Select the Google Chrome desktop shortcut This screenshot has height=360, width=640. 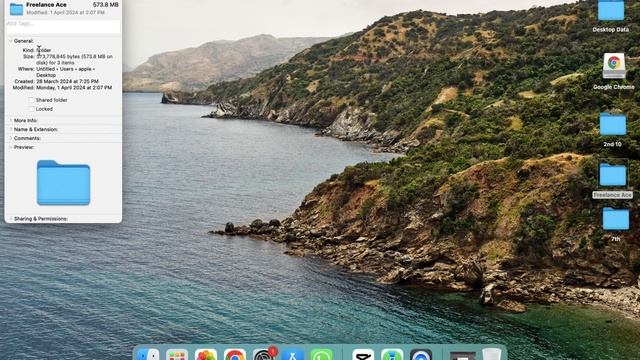pos(613,66)
